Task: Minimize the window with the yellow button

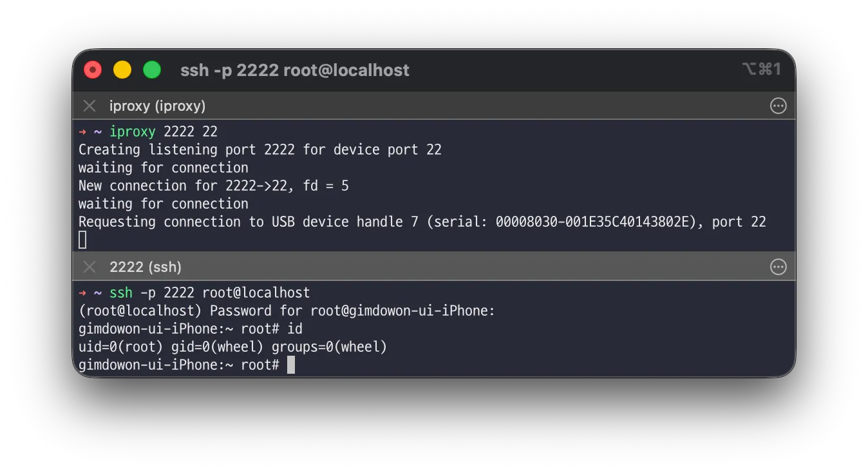Action: tap(122, 70)
